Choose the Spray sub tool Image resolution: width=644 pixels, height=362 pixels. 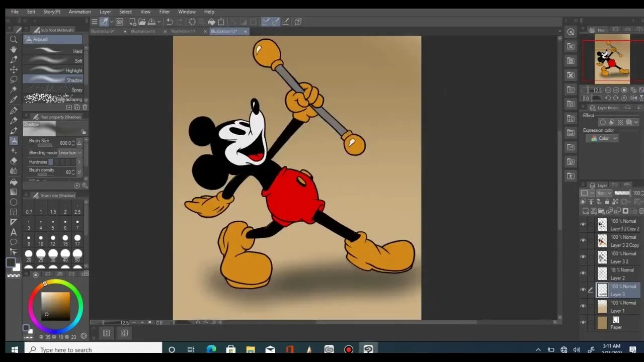(x=53, y=89)
